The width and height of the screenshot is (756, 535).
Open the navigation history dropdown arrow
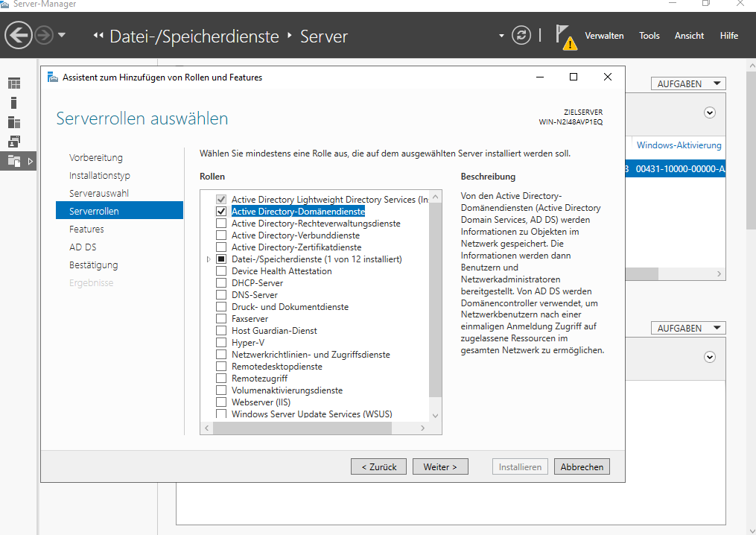[62, 35]
